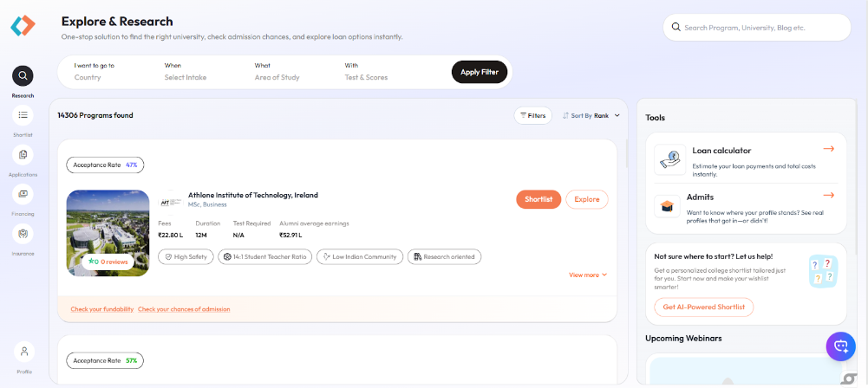
Task: Select the Profile label in sidebar
Action: tap(23, 372)
